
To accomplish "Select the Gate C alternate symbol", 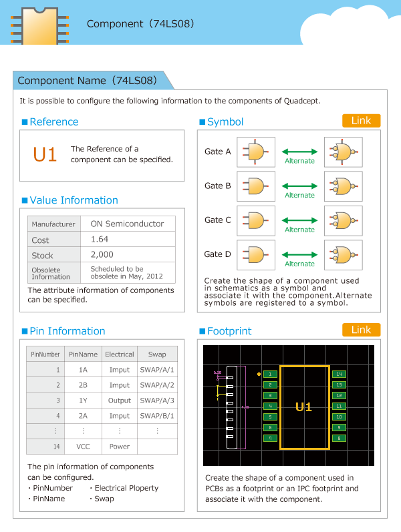I will (x=344, y=220).
